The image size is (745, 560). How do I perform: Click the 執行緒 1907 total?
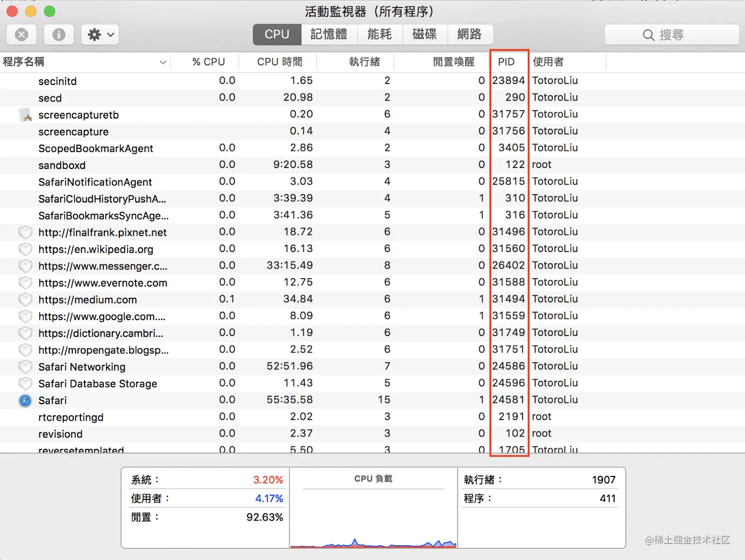pos(540,480)
